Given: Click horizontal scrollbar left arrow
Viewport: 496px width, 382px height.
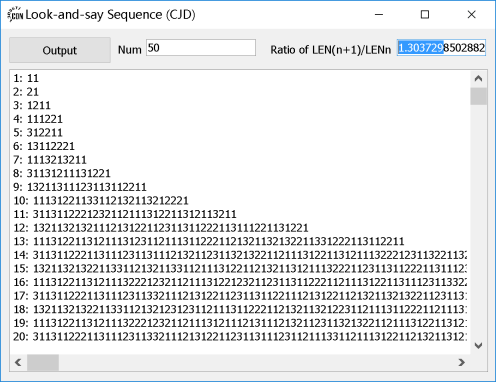Looking at the screenshot, I should pyautogui.click(x=18, y=362).
